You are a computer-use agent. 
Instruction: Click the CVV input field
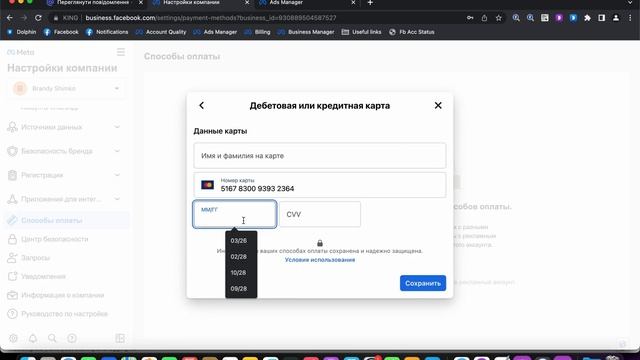coord(320,214)
